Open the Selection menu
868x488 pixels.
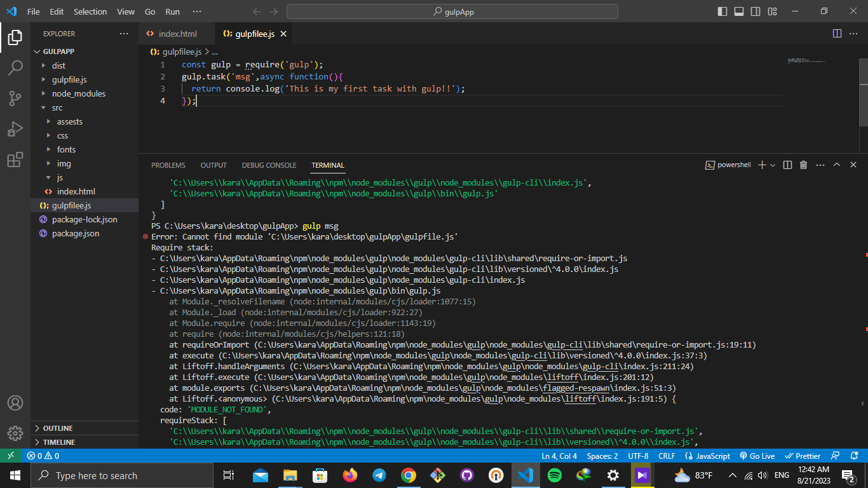(x=90, y=11)
